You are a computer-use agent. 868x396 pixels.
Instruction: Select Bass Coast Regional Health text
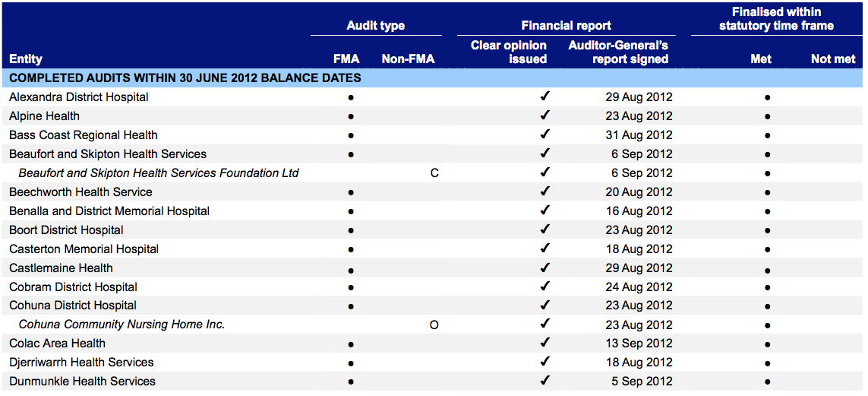pyautogui.click(x=83, y=135)
